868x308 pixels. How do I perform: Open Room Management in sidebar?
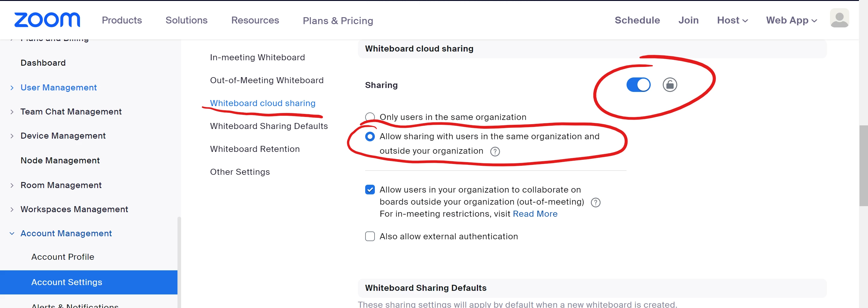(61, 185)
